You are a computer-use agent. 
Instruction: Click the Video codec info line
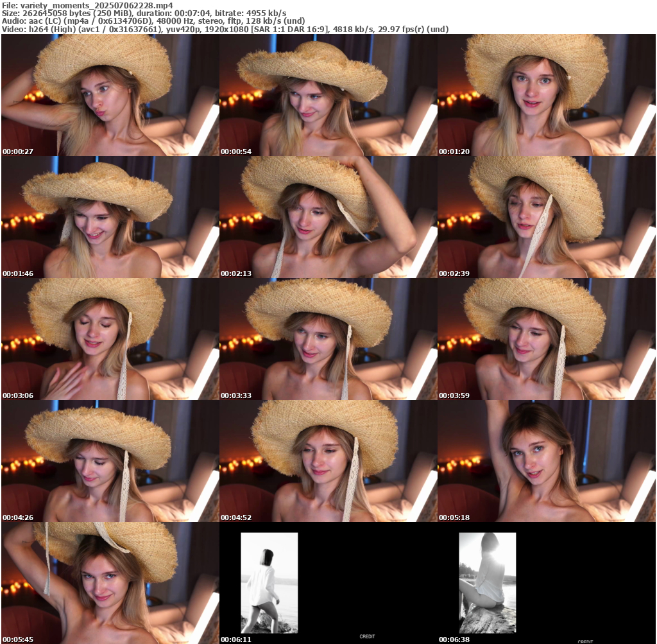225,30
